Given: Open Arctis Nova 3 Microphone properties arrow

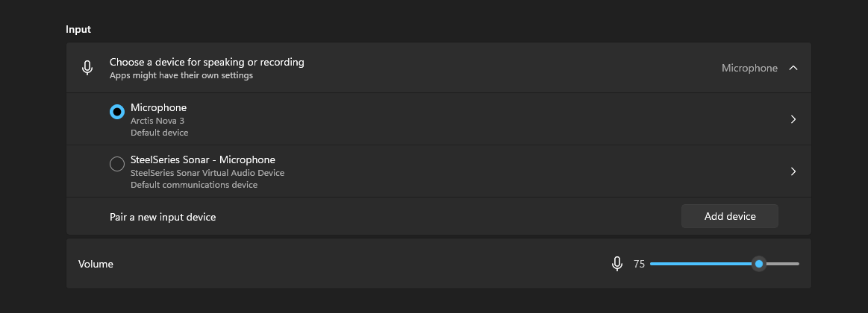Looking at the screenshot, I should [793, 119].
